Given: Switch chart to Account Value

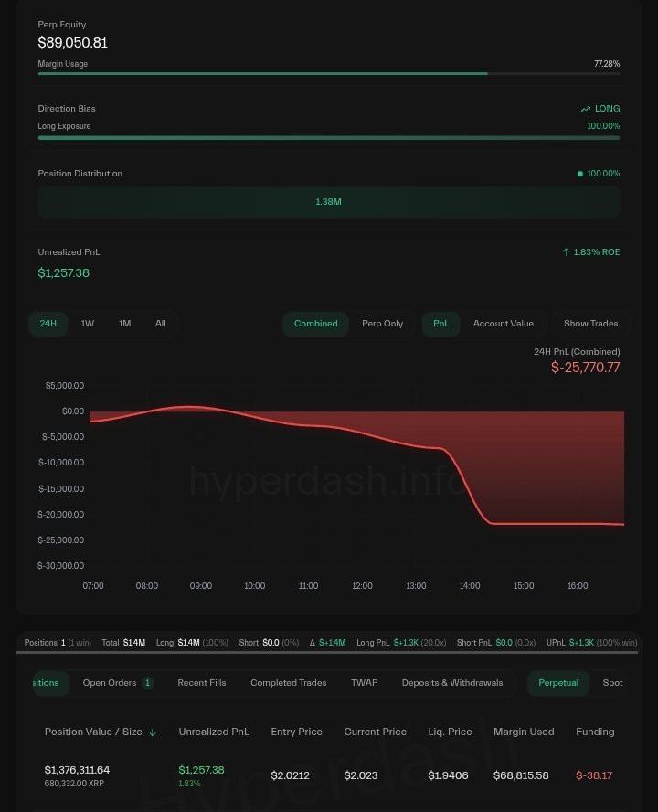Looking at the screenshot, I should point(504,324).
